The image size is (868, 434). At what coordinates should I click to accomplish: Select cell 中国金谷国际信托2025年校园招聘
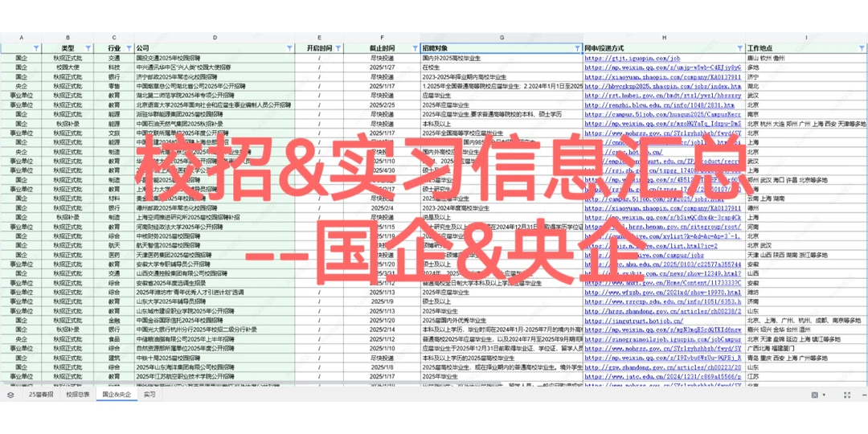click(x=215, y=320)
